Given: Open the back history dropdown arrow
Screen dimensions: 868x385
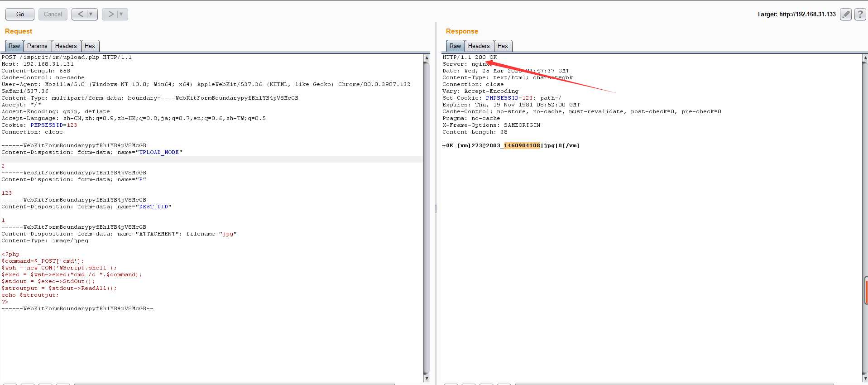Looking at the screenshot, I should tap(91, 14).
